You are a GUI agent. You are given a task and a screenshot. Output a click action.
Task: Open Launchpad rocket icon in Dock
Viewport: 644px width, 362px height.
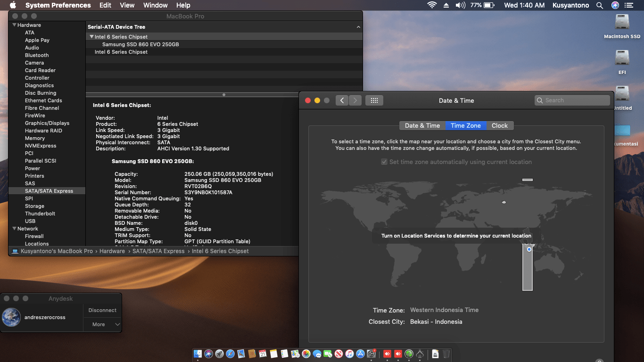(220, 354)
